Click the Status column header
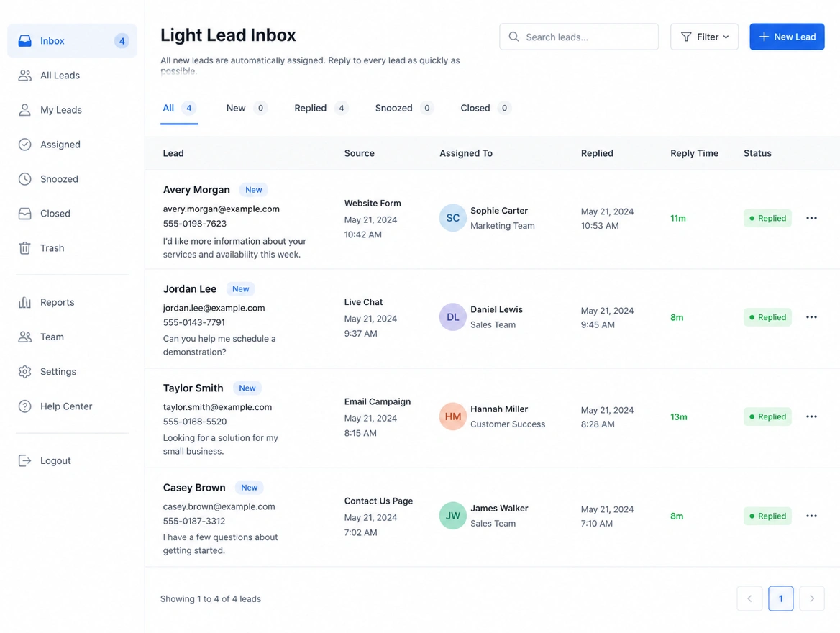Screen dimensions: 840x633 click(x=757, y=153)
